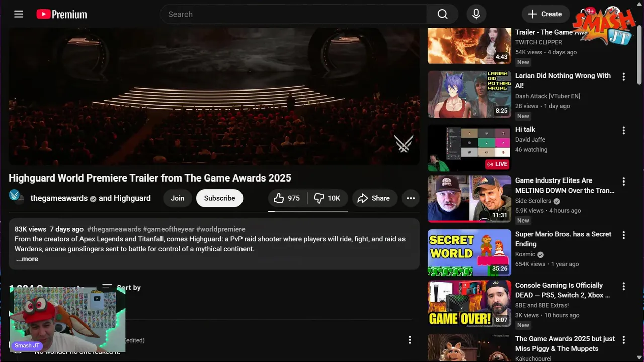Like the Highguard trailer video
Viewport: 644px width, 362px height.
tap(287, 198)
